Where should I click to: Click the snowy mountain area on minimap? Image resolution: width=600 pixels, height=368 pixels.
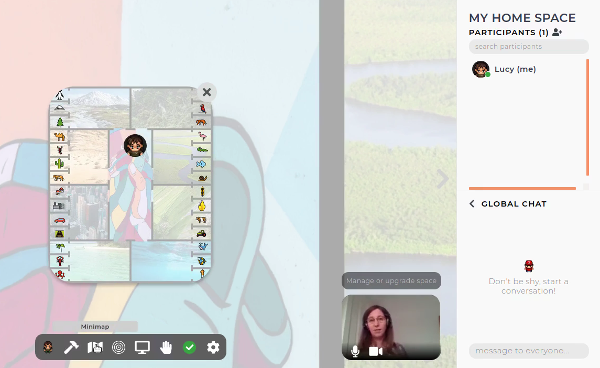tap(99, 108)
